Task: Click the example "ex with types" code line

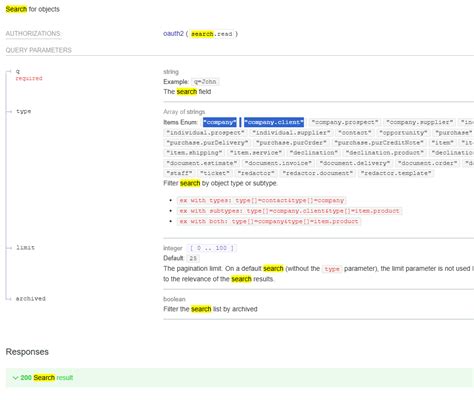Action: pyautogui.click(x=262, y=200)
